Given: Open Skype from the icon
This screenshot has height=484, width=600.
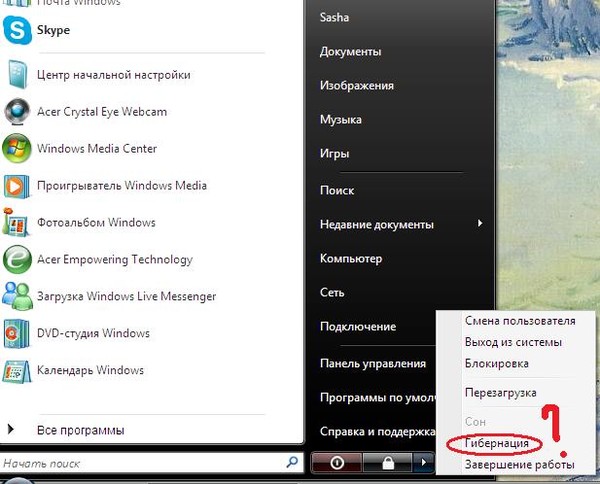Looking at the screenshot, I should click(17, 30).
